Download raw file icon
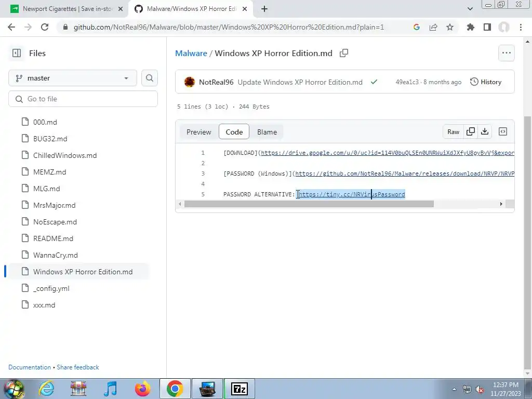The width and height of the screenshot is (532, 399). pyautogui.click(x=485, y=131)
